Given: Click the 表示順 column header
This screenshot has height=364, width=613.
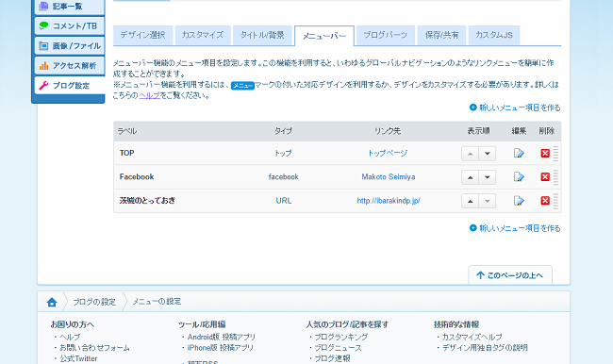Looking at the screenshot, I should tap(478, 131).
